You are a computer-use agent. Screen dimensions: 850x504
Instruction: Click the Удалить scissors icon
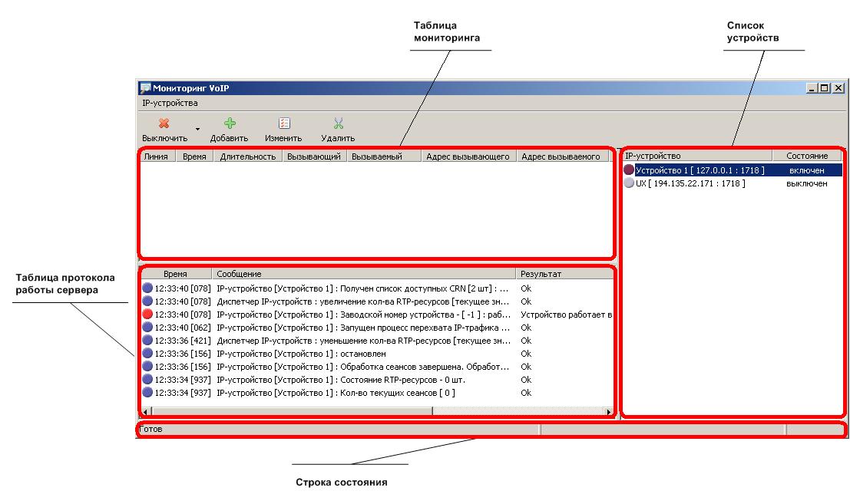click(x=339, y=124)
